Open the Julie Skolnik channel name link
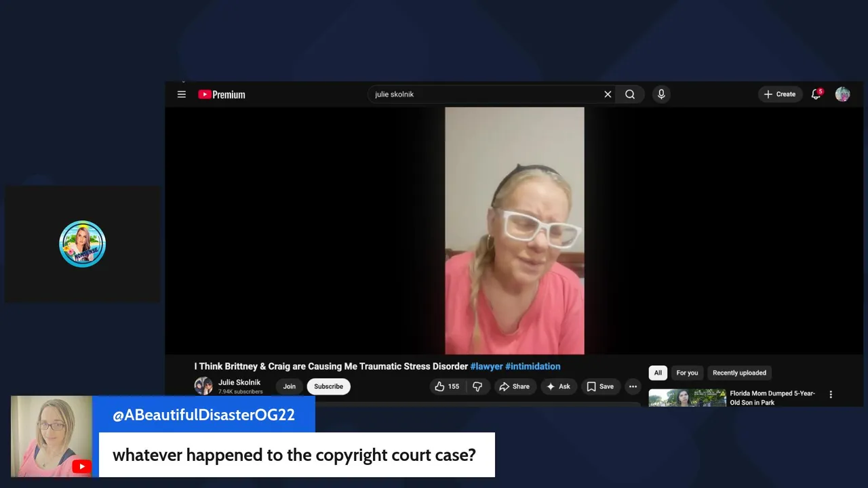This screenshot has width=868, height=488. tap(239, 382)
